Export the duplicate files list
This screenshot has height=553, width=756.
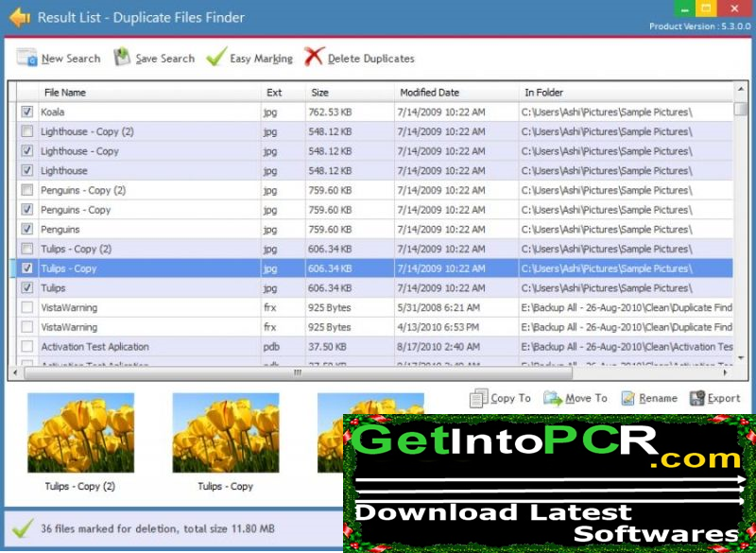(x=716, y=398)
